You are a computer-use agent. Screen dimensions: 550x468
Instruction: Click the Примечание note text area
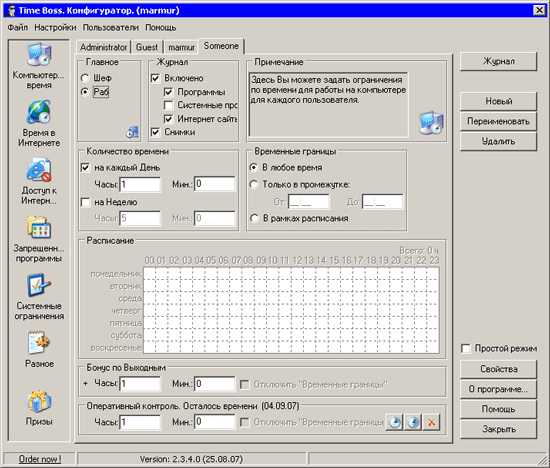pos(328,105)
